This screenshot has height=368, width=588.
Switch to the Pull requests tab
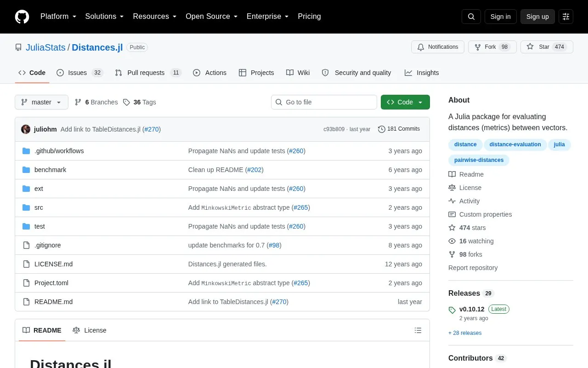point(148,73)
